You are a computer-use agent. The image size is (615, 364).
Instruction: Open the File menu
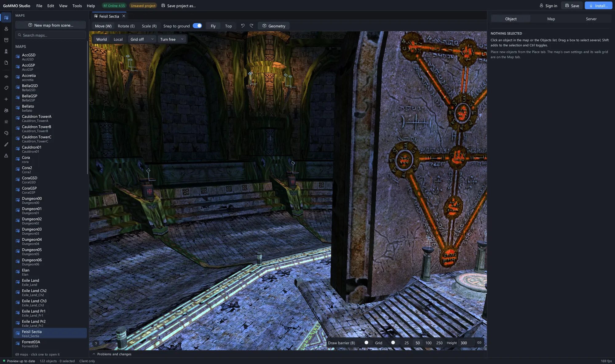(39, 6)
